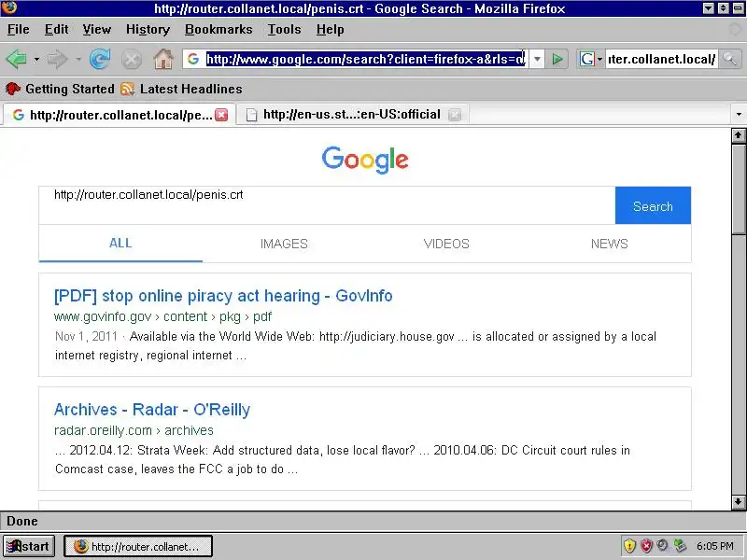
Task: Click the scrollbar down arrow
Action: [x=739, y=501]
